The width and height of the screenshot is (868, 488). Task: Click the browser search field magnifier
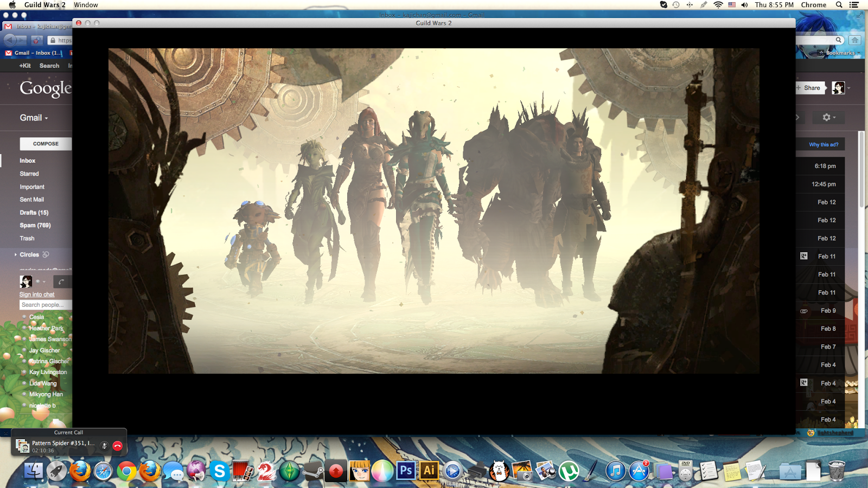(x=839, y=40)
